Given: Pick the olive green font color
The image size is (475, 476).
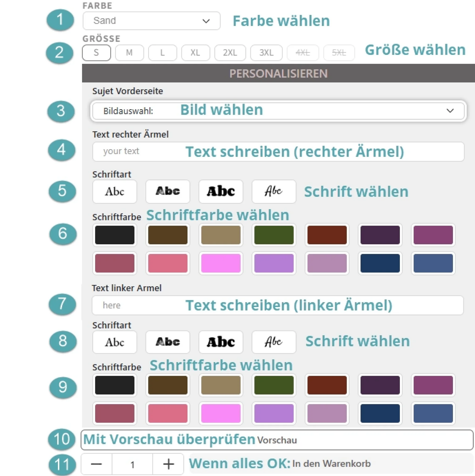Looking at the screenshot, I should coord(274,235).
